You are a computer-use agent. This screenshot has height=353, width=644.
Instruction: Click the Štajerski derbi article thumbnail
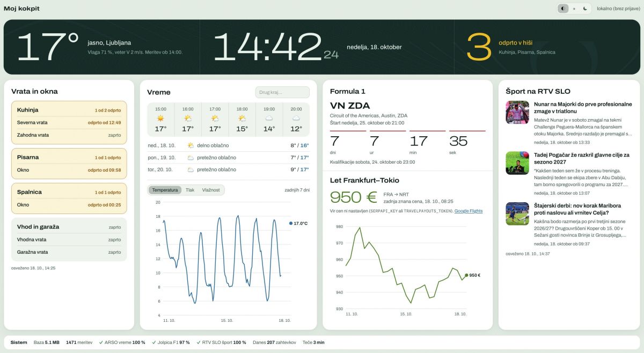click(517, 214)
